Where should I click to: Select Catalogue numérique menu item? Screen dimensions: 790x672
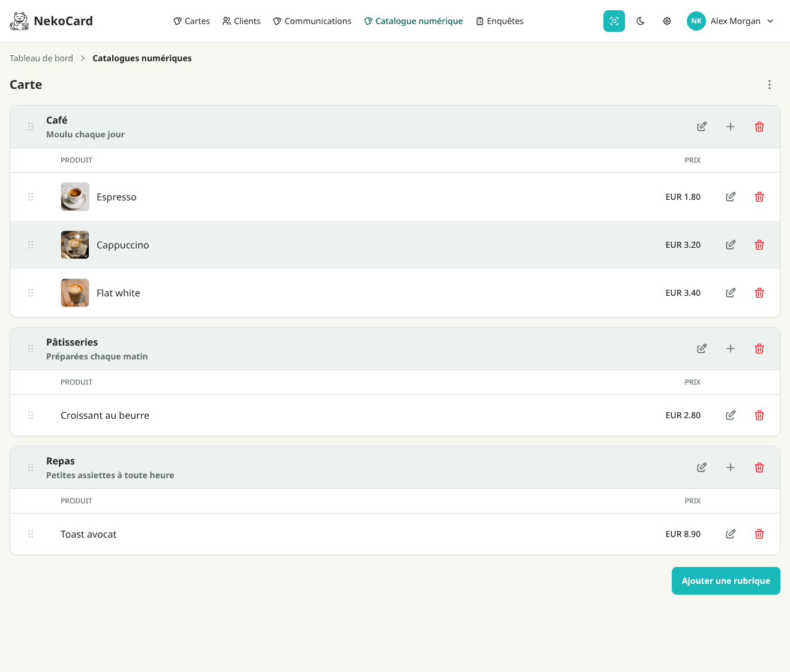point(413,21)
